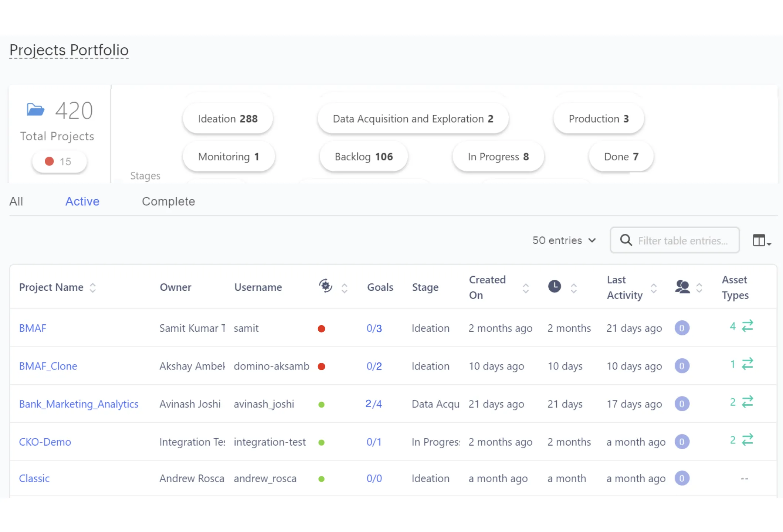Open the column visibility selector dropdown
Image resolution: width=783 pixels, height=532 pixels.
pos(762,241)
